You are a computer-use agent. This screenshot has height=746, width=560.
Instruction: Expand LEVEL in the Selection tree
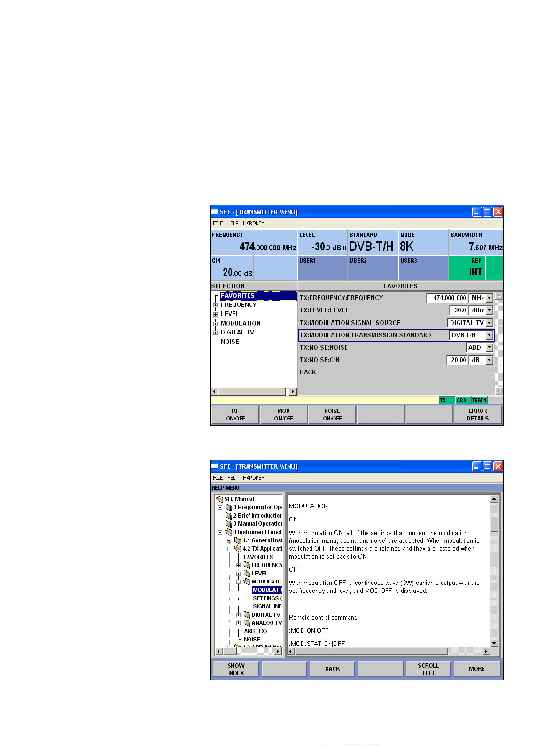(x=216, y=314)
